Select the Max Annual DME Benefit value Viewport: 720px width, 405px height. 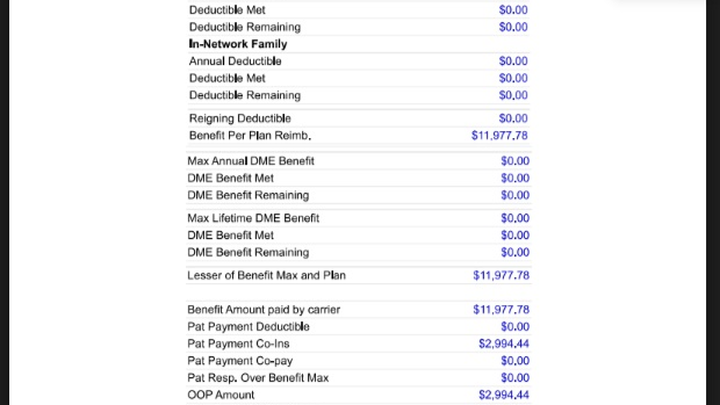(x=514, y=161)
